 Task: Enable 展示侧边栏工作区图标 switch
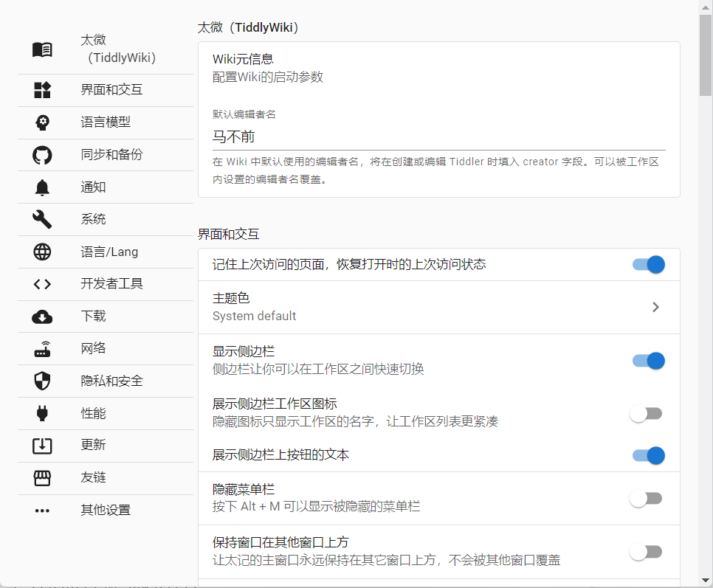click(x=646, y=413)
